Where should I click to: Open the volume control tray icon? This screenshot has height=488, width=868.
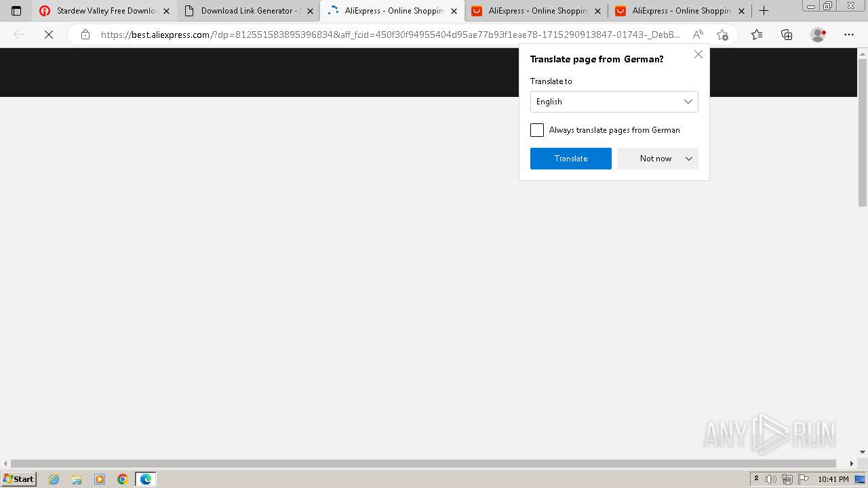point(771,479)
